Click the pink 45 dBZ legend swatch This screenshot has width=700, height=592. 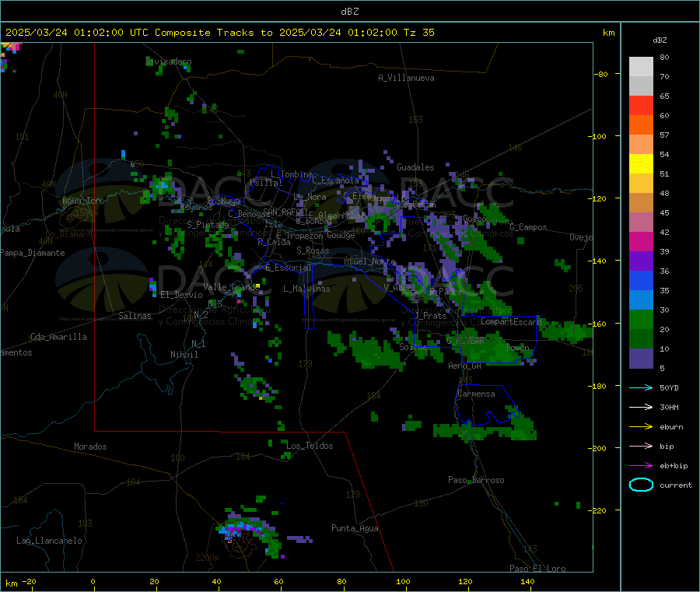click(641, 222)
